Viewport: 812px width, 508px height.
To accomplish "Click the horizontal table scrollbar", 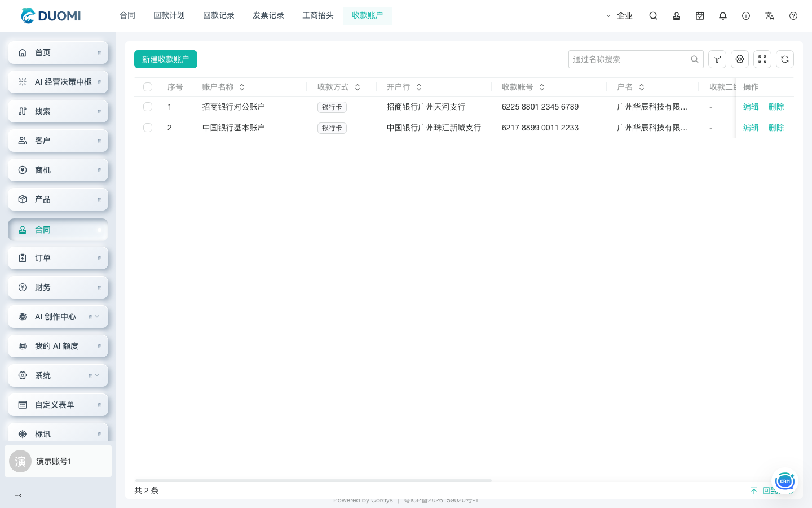I will tap(314, 480).
